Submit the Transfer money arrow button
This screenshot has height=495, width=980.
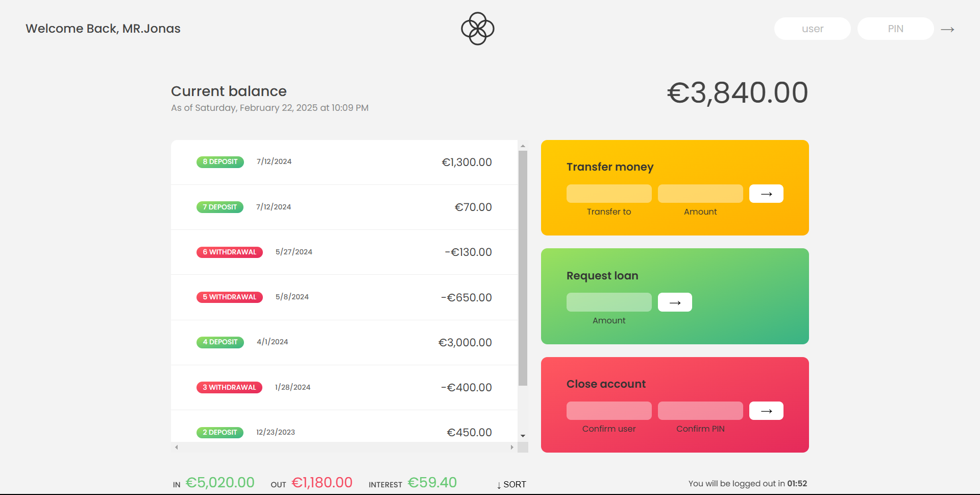point(766,194)
